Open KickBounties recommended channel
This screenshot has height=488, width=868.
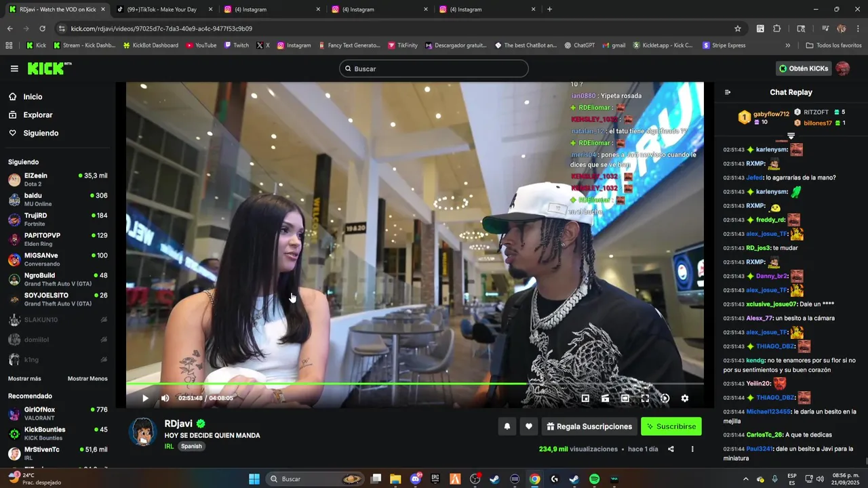[x=58, y=433]
